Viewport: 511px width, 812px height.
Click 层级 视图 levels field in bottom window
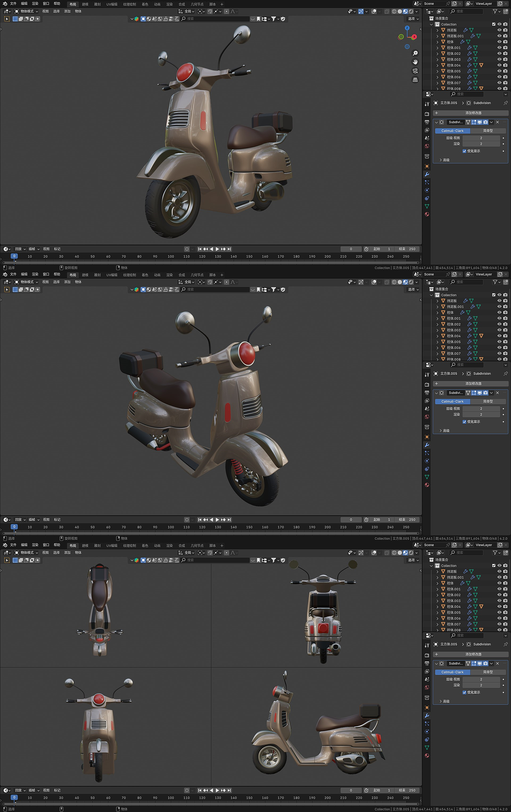(x=481, y=679)
